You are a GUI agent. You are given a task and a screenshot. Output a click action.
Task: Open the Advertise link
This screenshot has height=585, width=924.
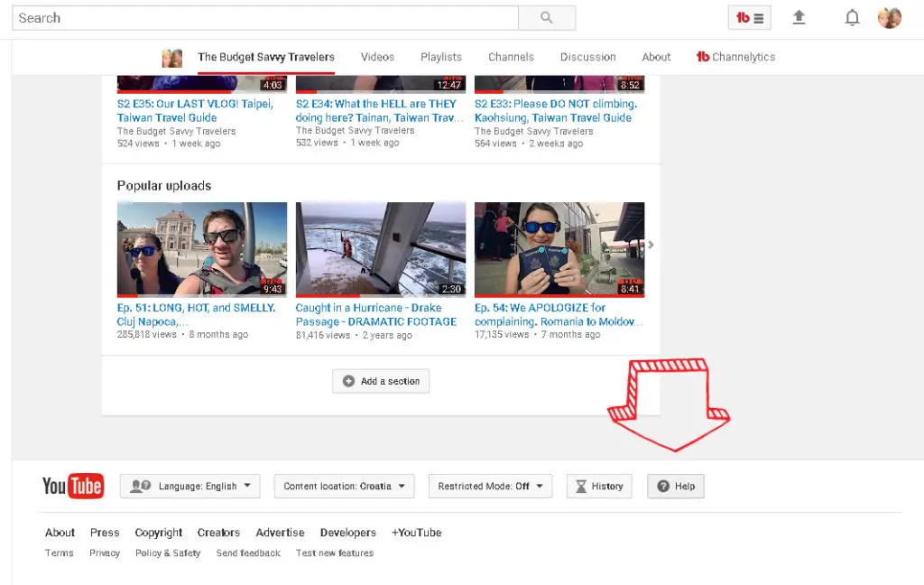tap(280, 533)
